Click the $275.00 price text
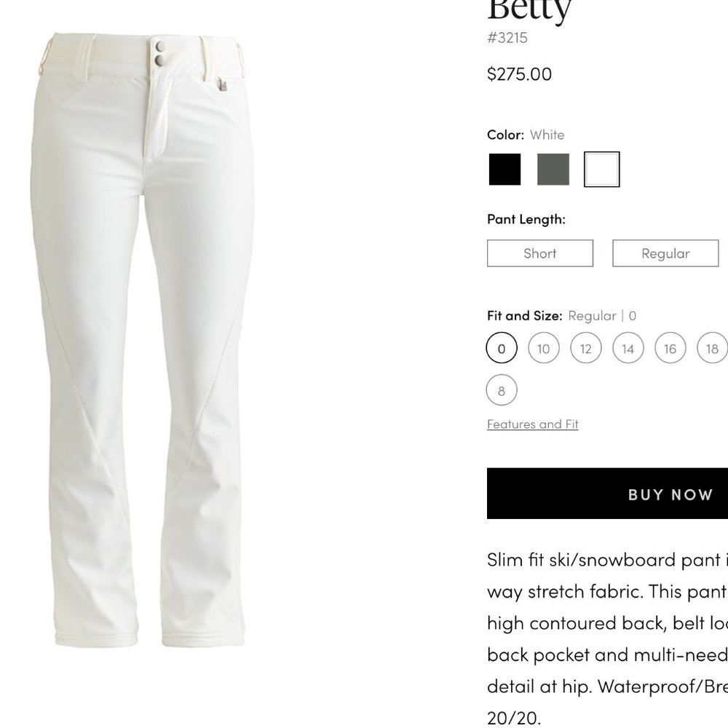Viewport: 728px width, 728px height. point(520,74)
